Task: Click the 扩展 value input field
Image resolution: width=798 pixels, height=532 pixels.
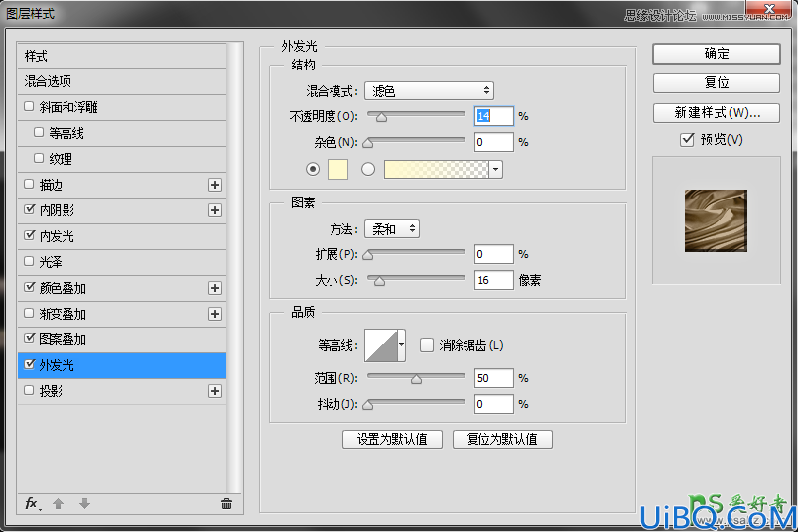Action: click(493, 254)
